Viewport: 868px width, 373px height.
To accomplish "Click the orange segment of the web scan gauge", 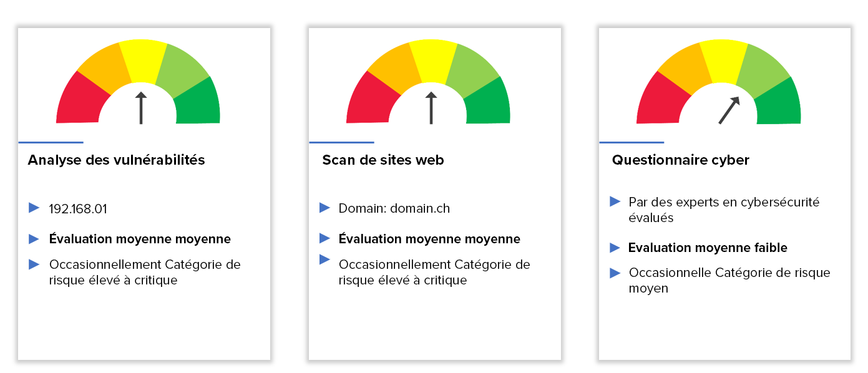I will point(392,67).
